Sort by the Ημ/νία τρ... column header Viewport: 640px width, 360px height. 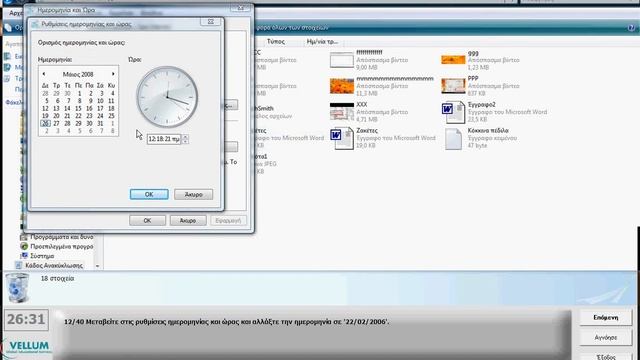pos(322,42)
